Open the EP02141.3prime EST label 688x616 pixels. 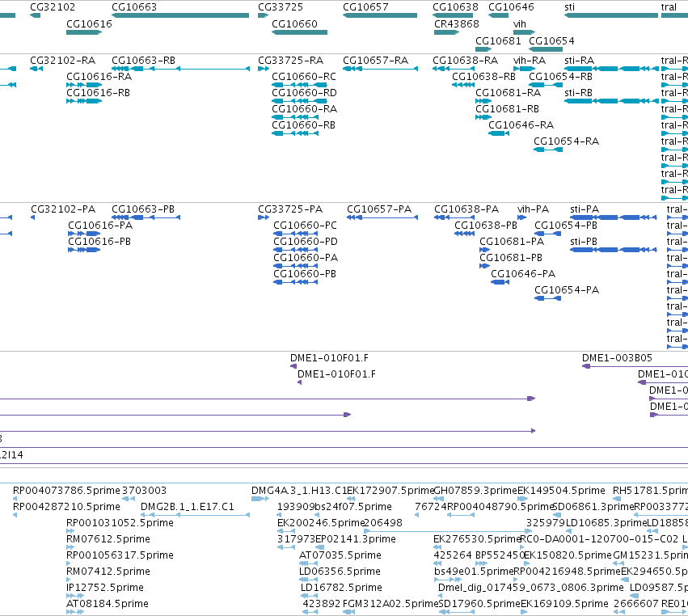click(x=356, y=538)
